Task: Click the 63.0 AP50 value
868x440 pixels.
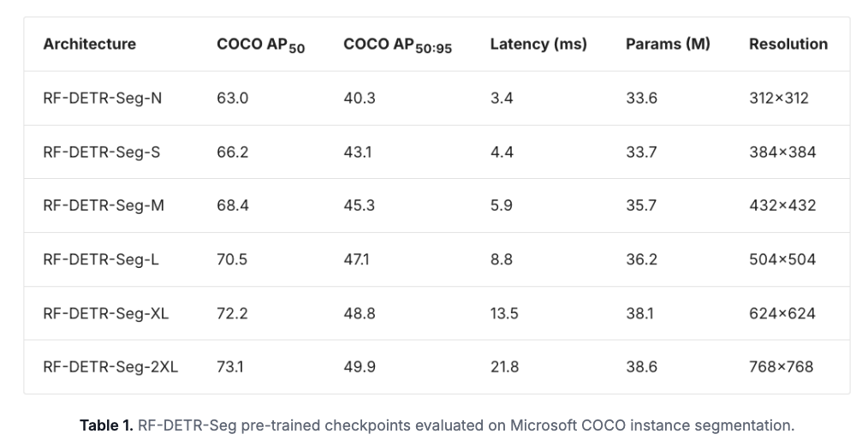Action: click(x=232, y=98)
